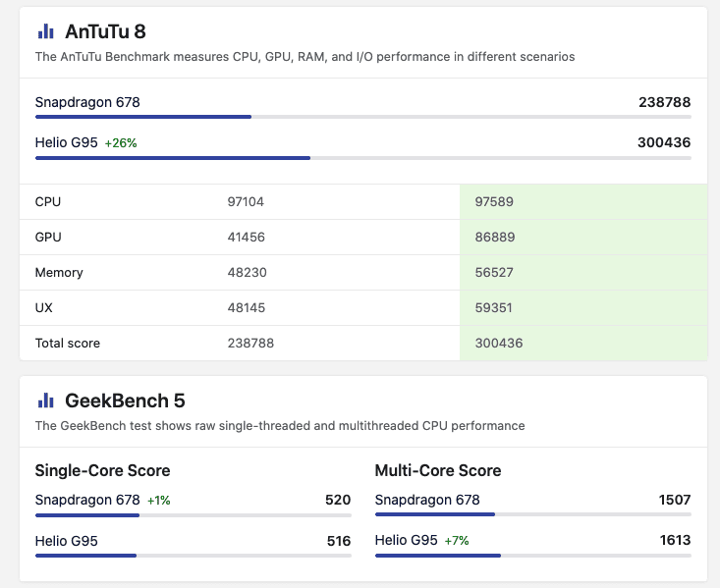Click the AnTuTu 8 bar chart icon
The width and height of the screenshot is (720, 588).
click(45, 31)
